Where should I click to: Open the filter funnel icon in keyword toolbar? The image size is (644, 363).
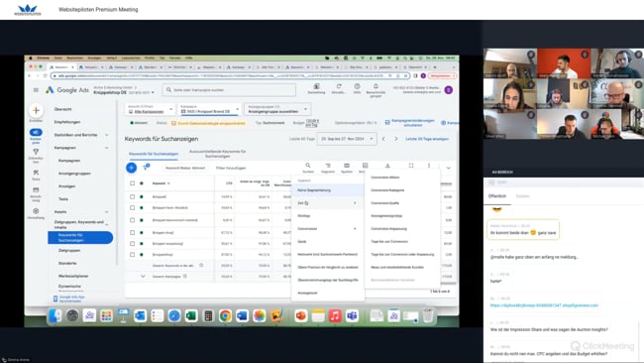point(146,167)
